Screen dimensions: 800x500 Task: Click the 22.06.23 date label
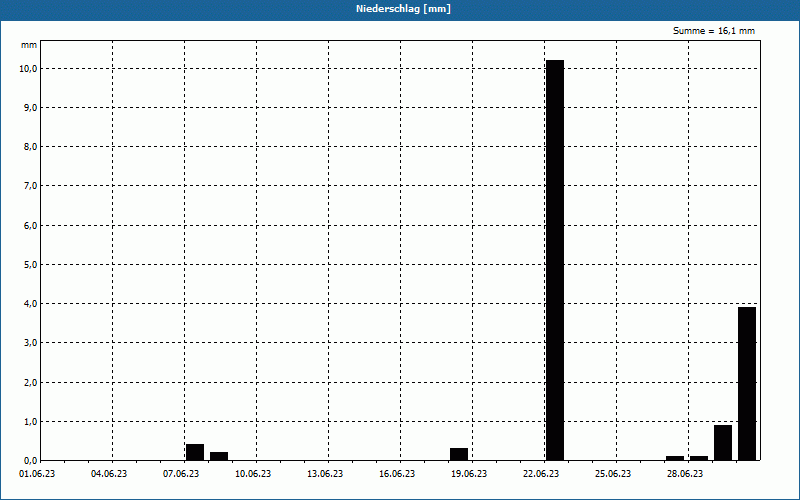pos(540,474)
